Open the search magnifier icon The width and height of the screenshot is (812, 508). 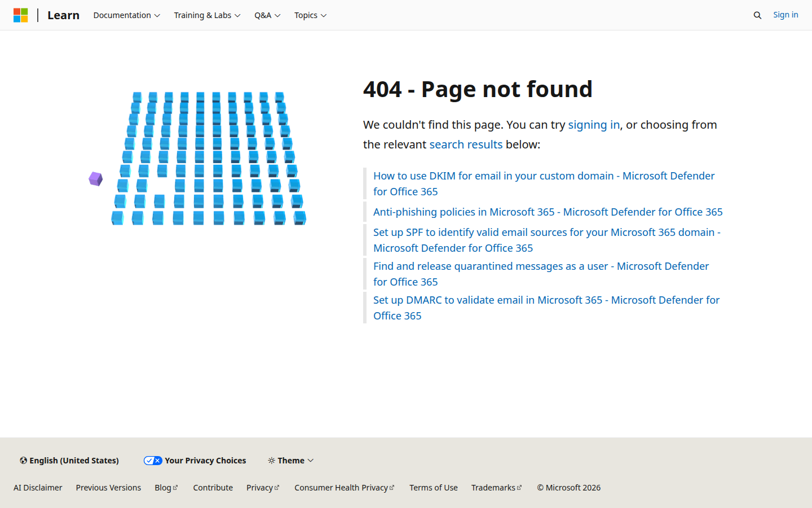click(x=757, y=15)
